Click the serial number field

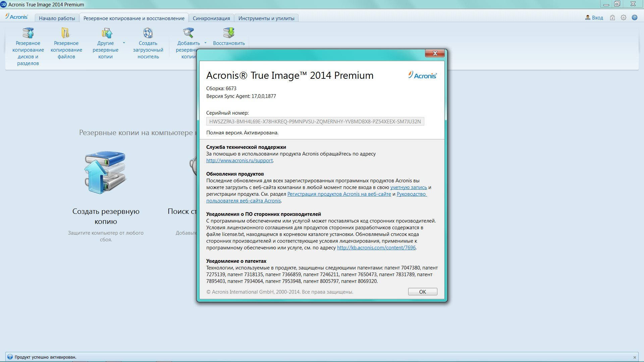[x=315, y=121]
